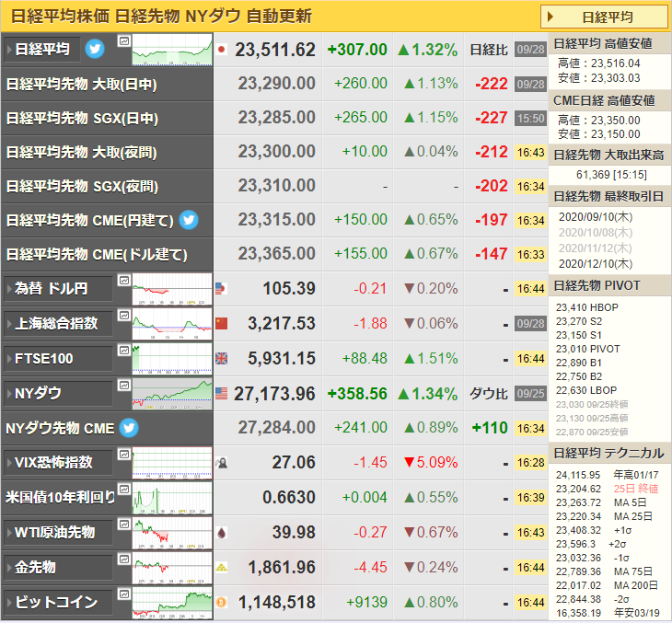Click the ビットコイン price 1,148,518

tap(276, 603)
